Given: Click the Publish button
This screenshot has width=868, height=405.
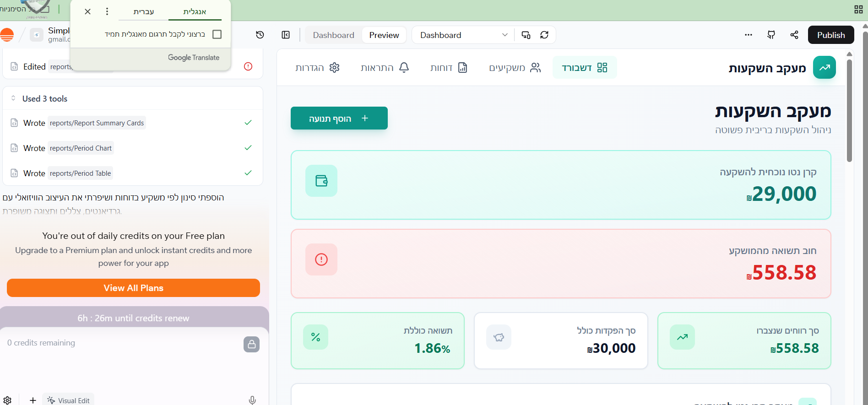Looking at the screenshot, I should [x=830, y=35].
